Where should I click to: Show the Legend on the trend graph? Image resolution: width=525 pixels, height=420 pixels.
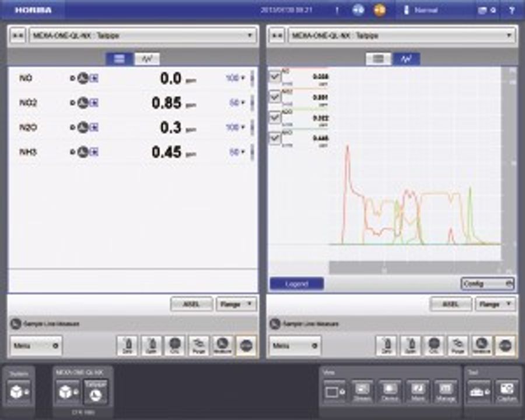pyautogui.click(x=296, y=283)
